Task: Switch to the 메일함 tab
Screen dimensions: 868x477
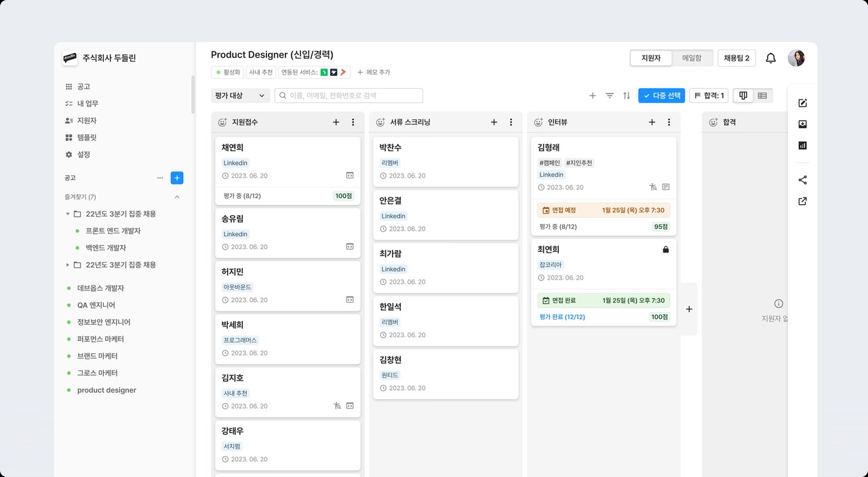Action: pos(693,58)
